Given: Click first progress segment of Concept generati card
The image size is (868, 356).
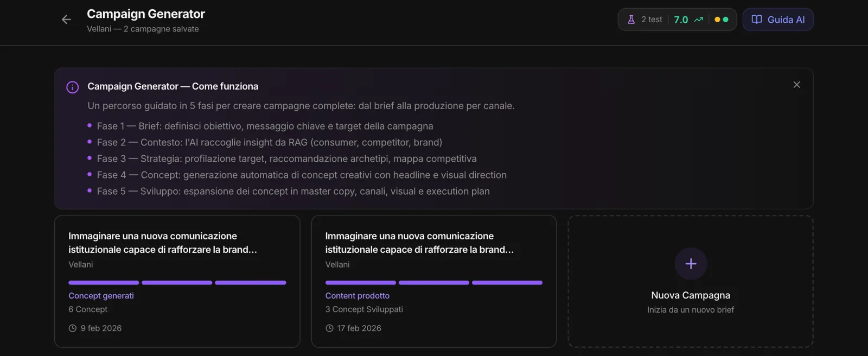Looking at the screenshot, I should click(104, 283).
